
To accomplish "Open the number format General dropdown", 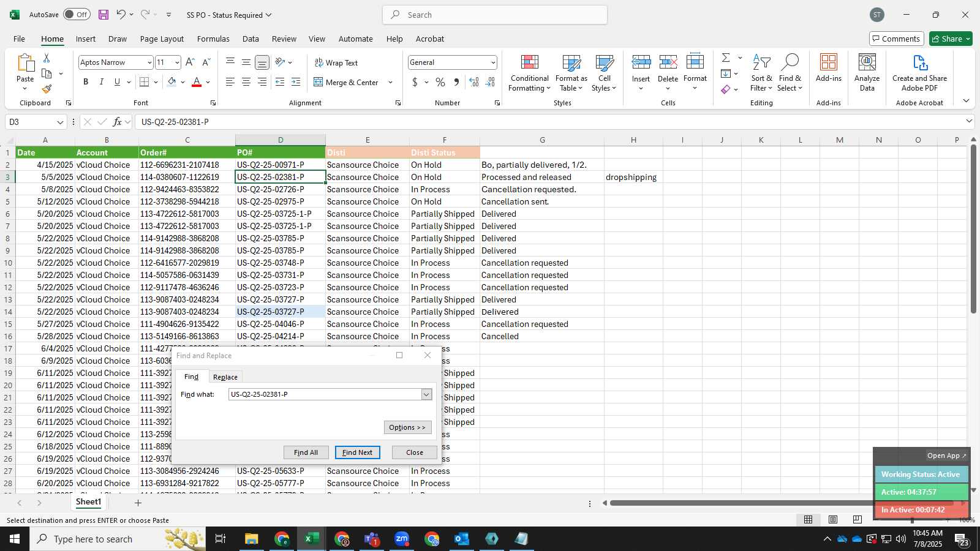I will (492, 62).
